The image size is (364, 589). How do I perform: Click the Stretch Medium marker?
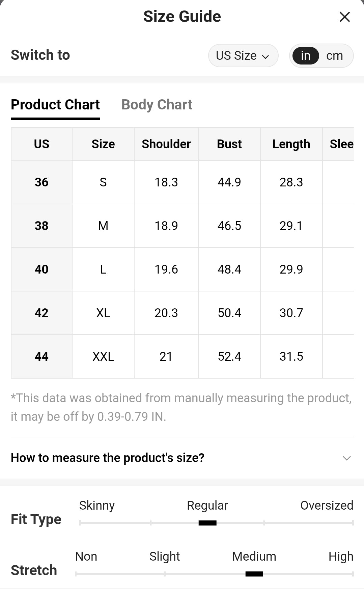pyautogui.click(x=254, y=574)
